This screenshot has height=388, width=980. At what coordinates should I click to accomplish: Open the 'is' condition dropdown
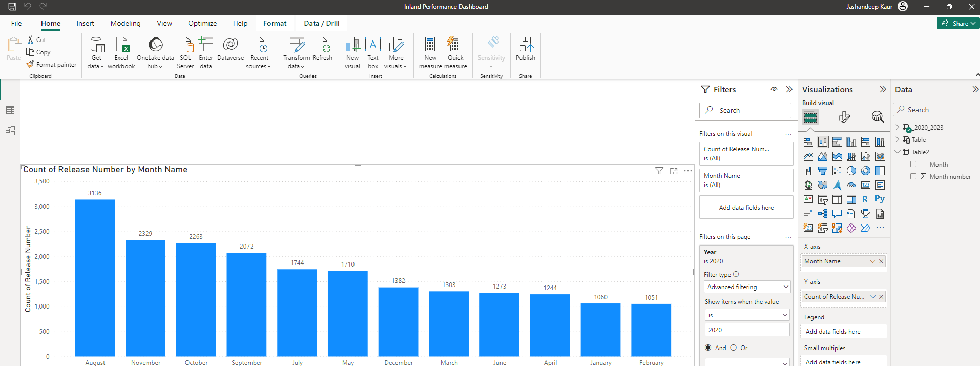(x=747, y=315)
